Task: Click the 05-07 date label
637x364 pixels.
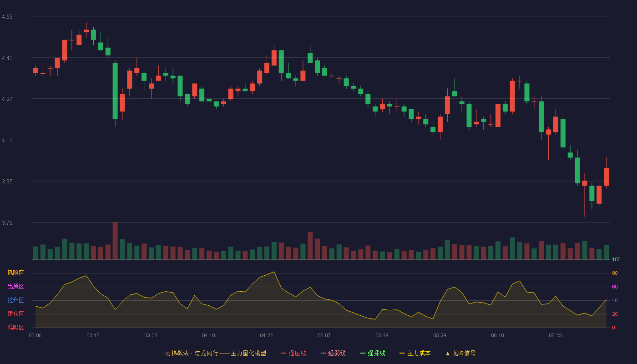Action: pos(324,335)
